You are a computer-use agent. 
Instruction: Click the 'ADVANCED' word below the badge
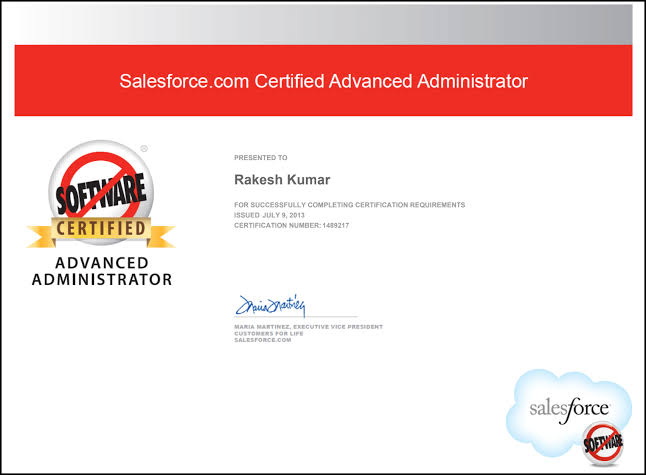102,263
